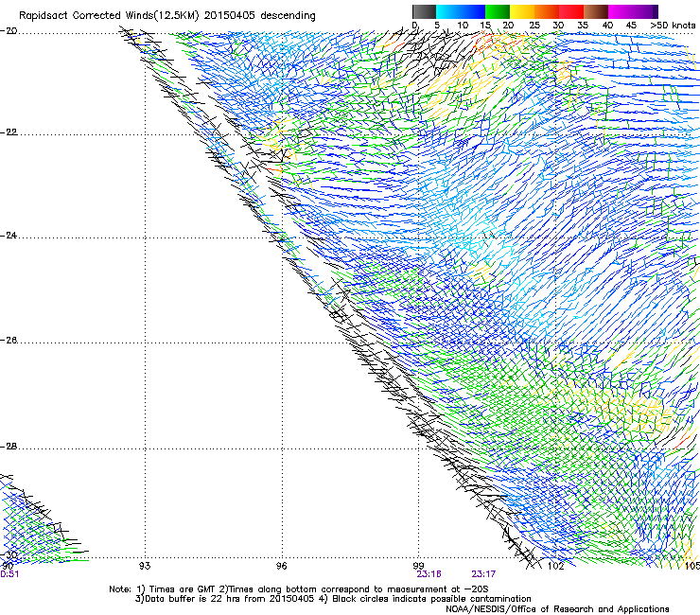
Task: Click the yellow 20-25 knots legend segment
Action: pyautogui.click(x=522, y=11)
